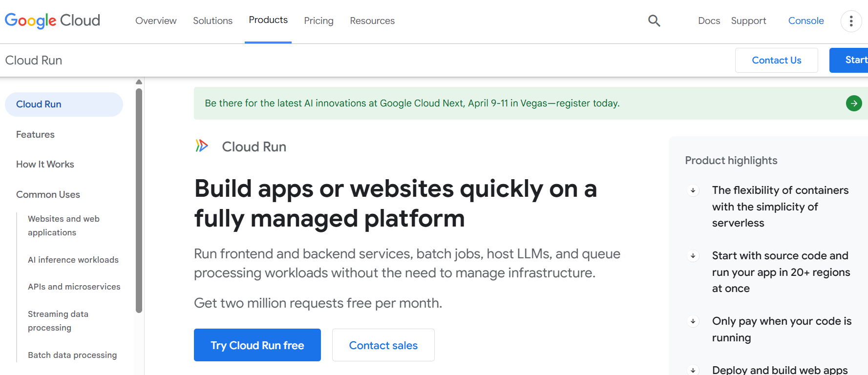Click 'Start with source code' highlight text

click(x=781, y=272)
